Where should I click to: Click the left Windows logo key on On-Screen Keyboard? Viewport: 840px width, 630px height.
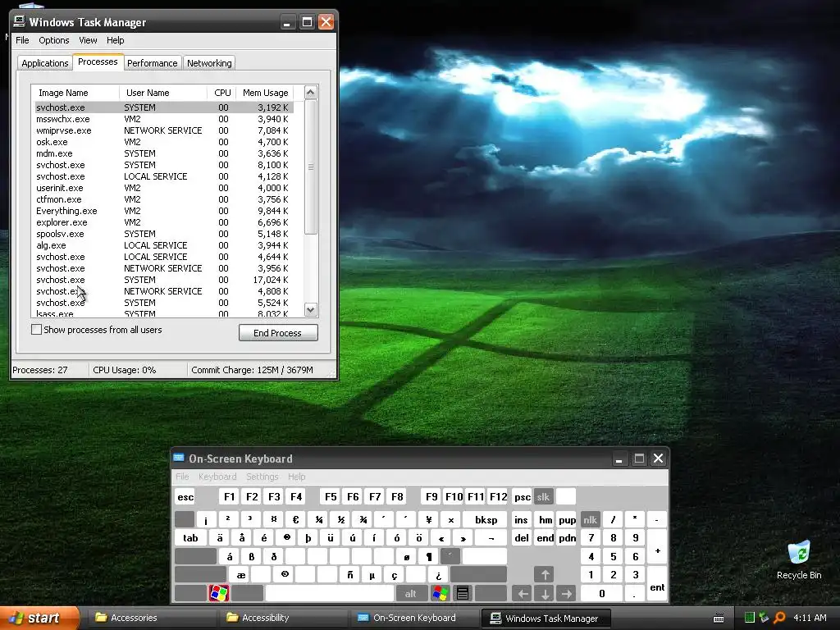point(218,593)
